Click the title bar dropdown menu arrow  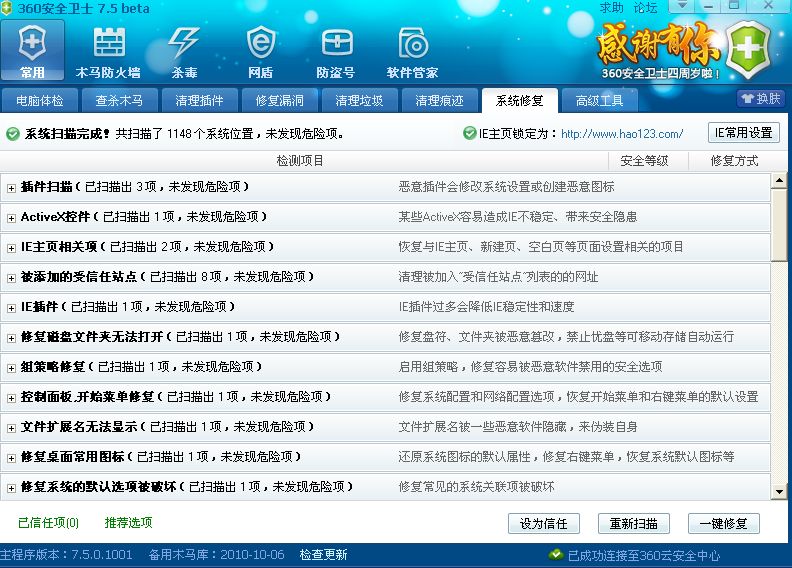(682, 6)
